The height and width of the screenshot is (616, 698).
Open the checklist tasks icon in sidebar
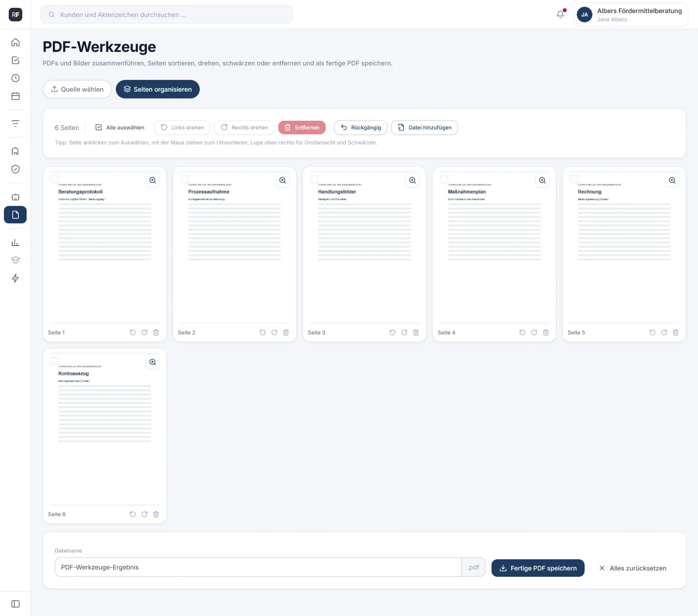point(15,60)
